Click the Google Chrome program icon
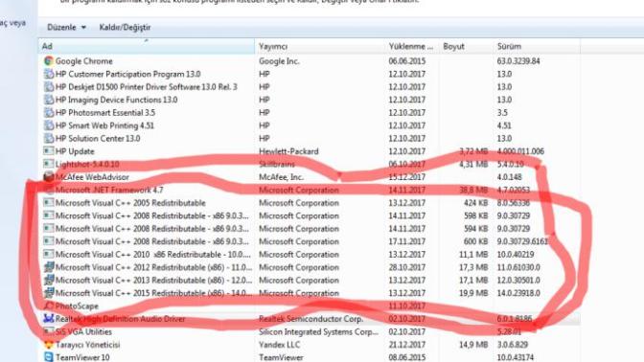644x362 pixels. 49,61
